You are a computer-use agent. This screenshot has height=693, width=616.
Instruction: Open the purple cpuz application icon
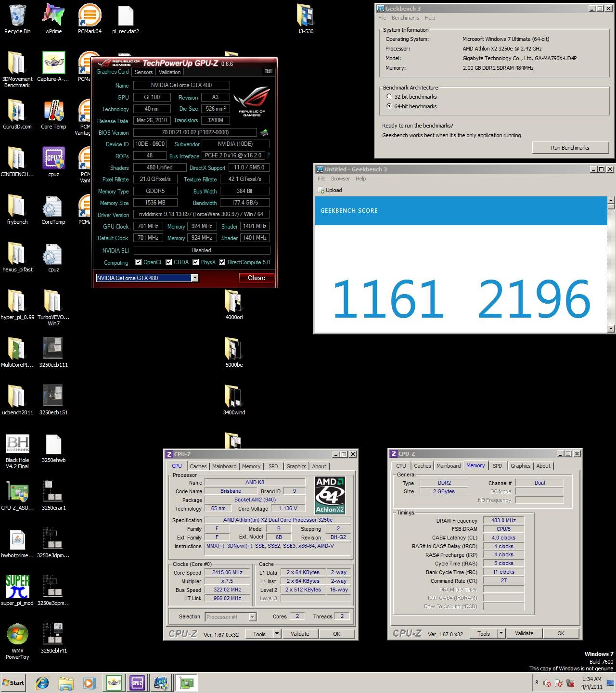pyautogui.click(x=53, y=162)
